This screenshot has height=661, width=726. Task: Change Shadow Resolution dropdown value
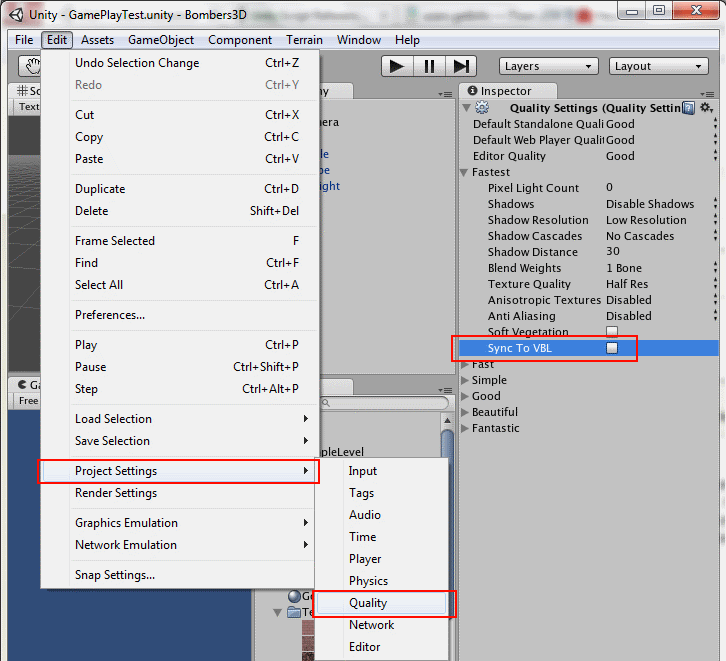[662, 220]
